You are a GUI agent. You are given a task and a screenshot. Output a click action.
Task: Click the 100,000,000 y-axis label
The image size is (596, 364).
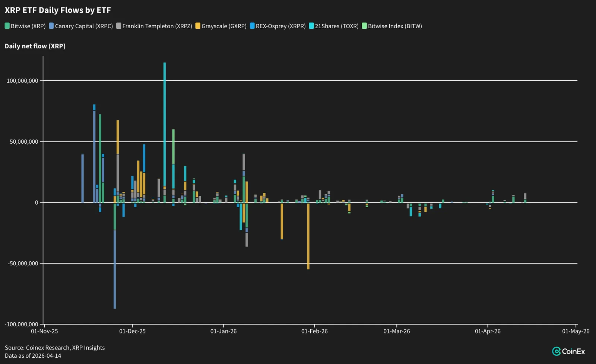(22, 81)
